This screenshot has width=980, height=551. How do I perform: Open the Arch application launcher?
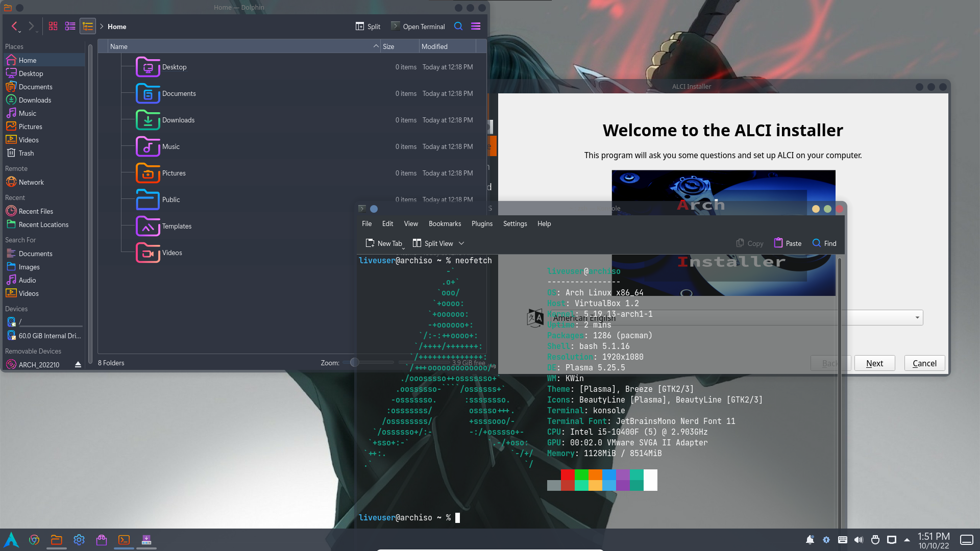(12, 540)
